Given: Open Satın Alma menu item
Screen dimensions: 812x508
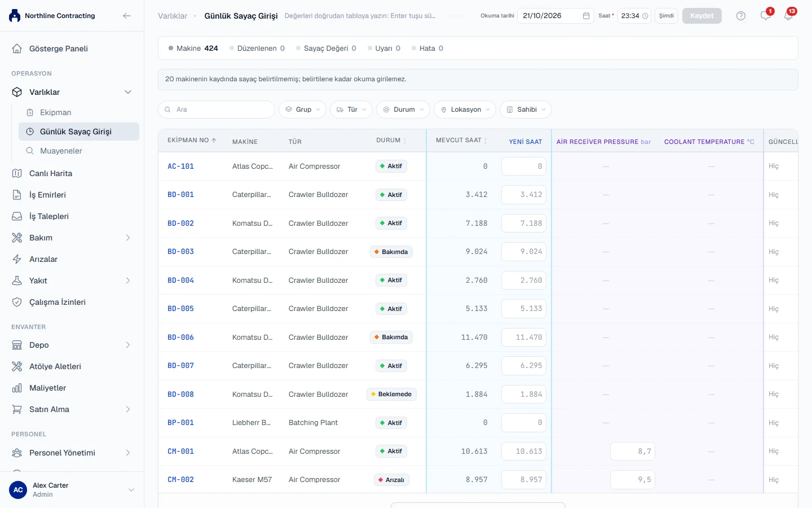Looking at the screenshot, I should 72,409.
